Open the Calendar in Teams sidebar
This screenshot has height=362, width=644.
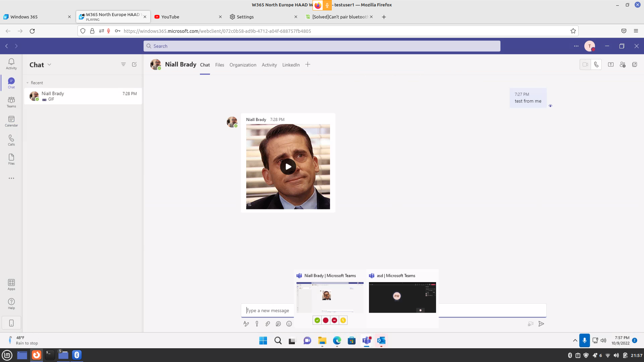point(11,121)
